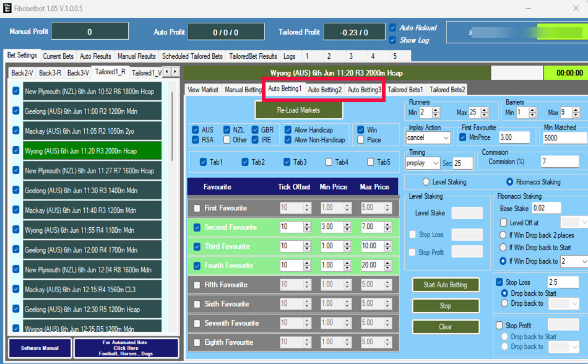Enable the First Favourite checkbox
This screenshot has width=588, height=364.
[197, 208]
